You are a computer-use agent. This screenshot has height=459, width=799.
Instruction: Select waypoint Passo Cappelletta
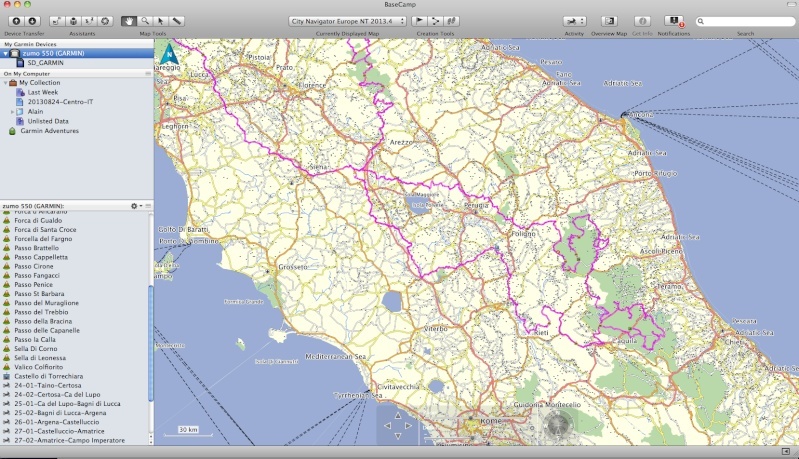(x=41, y=257)
